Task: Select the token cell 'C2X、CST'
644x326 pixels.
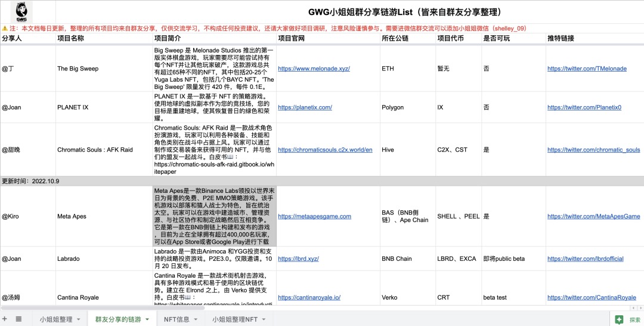Action: [459, 150]
